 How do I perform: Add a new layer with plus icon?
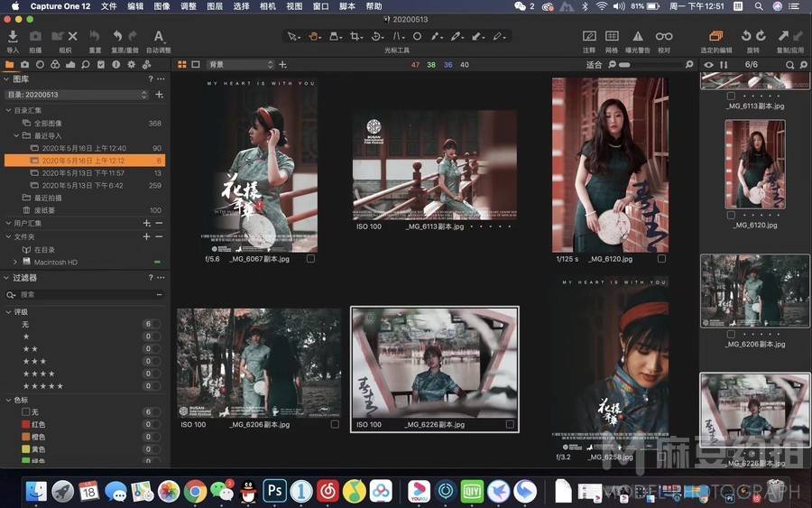(x=282, y=65)
